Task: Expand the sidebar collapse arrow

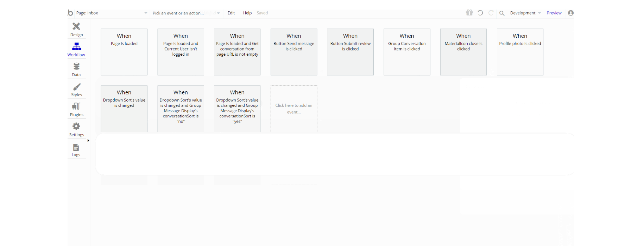Action: click(x=88, y=140)
